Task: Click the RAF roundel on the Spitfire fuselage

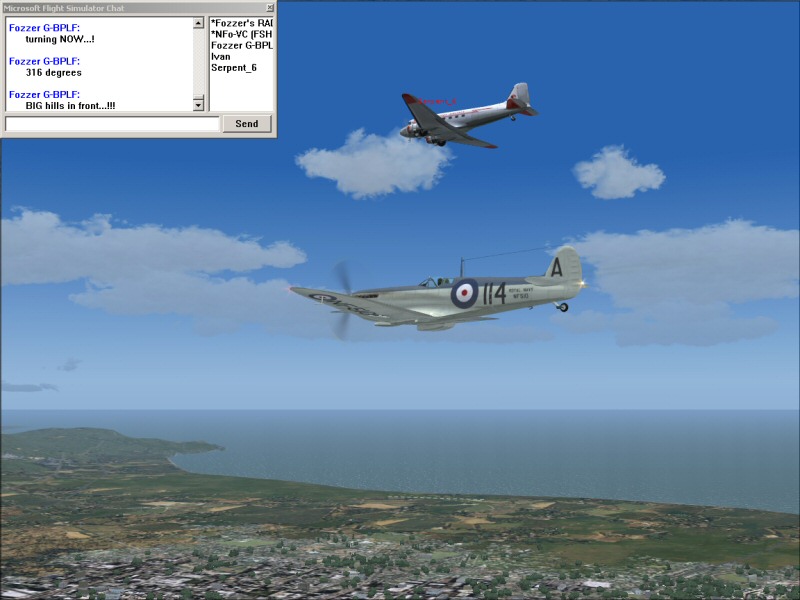Action: tap(464, 293)
